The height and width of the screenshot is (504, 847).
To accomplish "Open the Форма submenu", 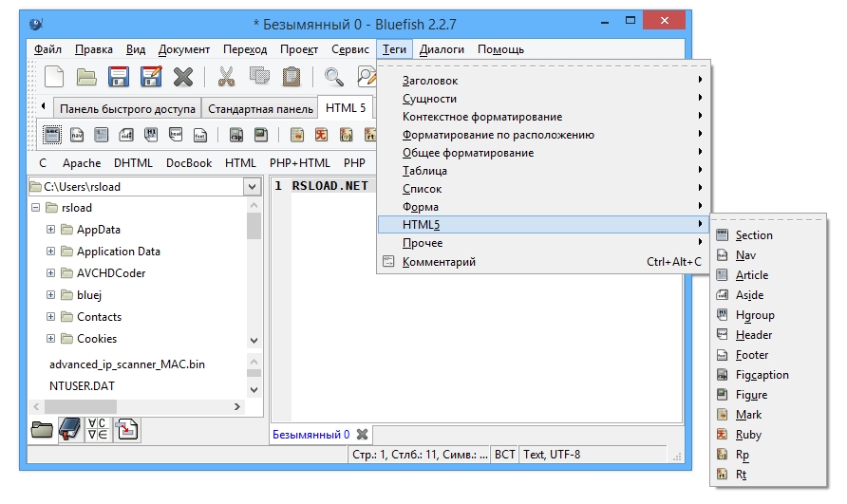I will (x=543, y=207).
